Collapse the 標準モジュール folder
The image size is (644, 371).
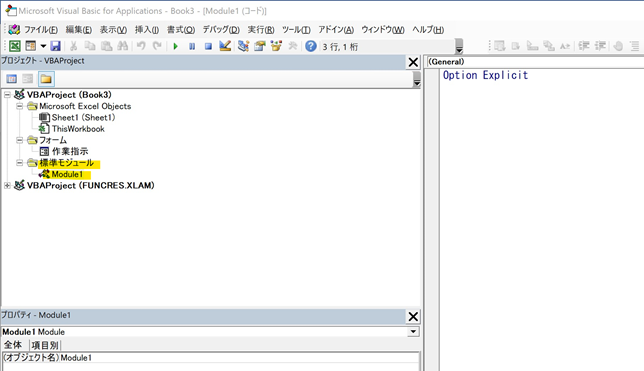pos(19,163)
